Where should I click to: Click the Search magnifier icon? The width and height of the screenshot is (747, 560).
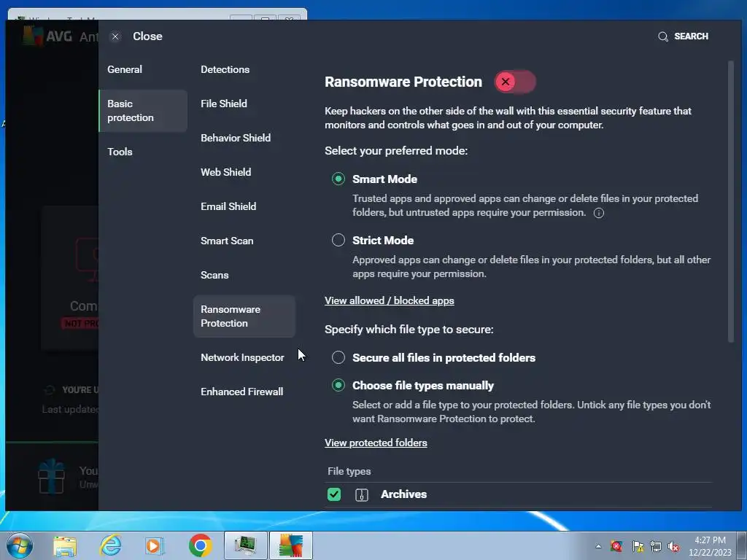[x=662, y=36]
